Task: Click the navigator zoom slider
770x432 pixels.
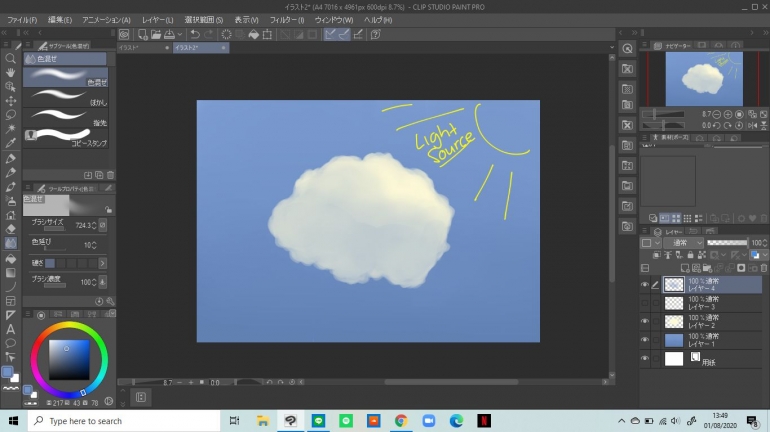Action: (663, 114)
